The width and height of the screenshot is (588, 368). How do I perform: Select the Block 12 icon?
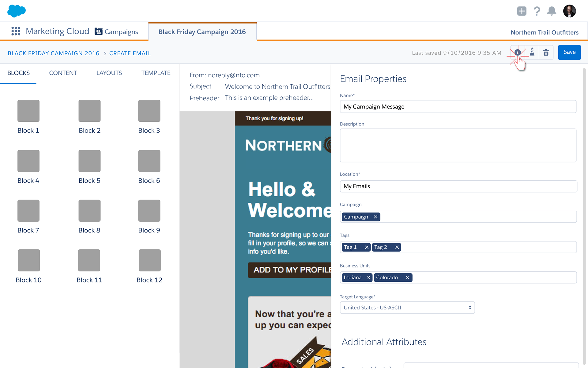click(x=150, y=260)
